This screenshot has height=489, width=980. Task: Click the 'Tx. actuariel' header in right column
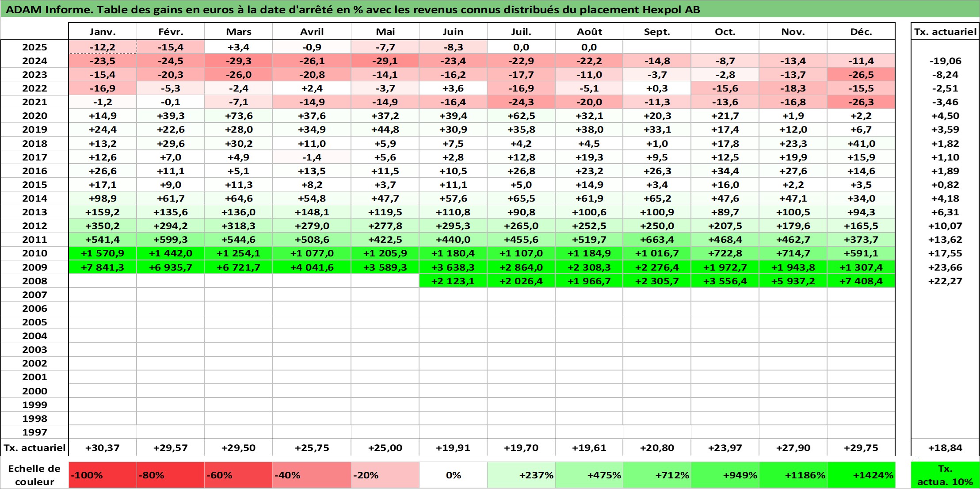945,31
